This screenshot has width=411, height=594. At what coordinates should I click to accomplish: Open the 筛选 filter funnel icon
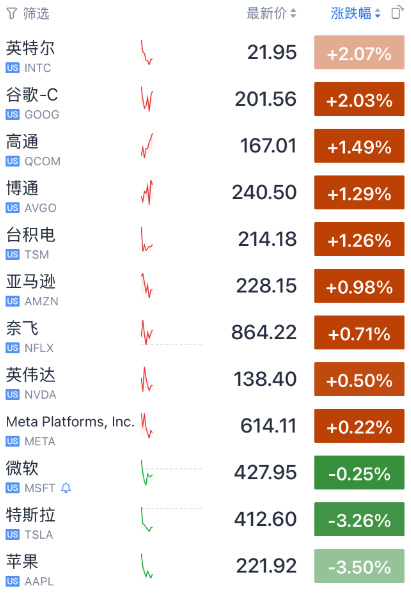point(12,14)
